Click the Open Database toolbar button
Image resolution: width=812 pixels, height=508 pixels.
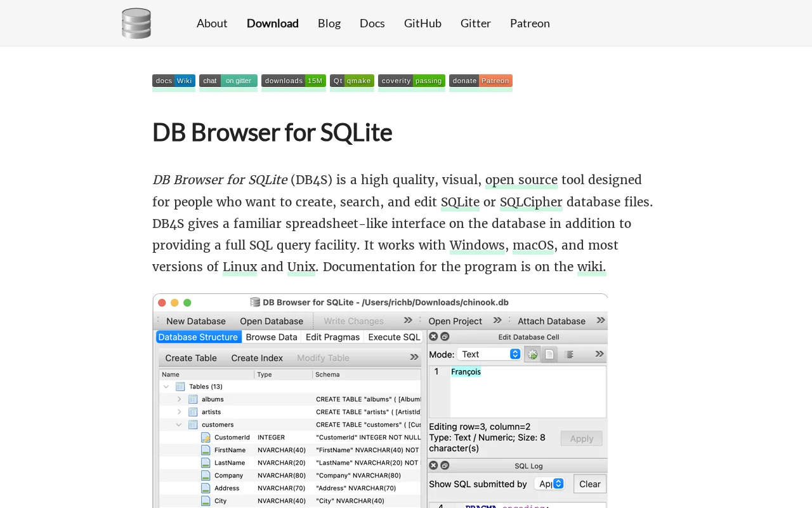pyautogui.click(x=272, y=321)
